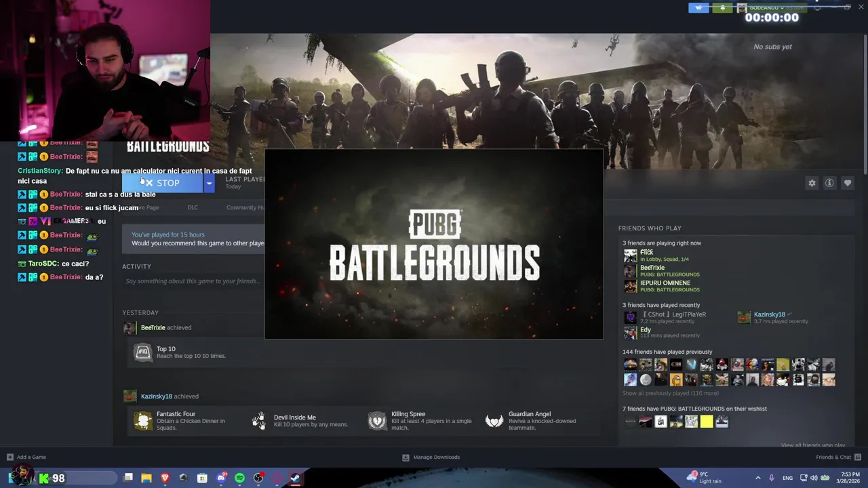Screen dimensions: 868x488
Task: Click the PUBG BATTLEGROUNDS splash image
Action: (434, 244)
